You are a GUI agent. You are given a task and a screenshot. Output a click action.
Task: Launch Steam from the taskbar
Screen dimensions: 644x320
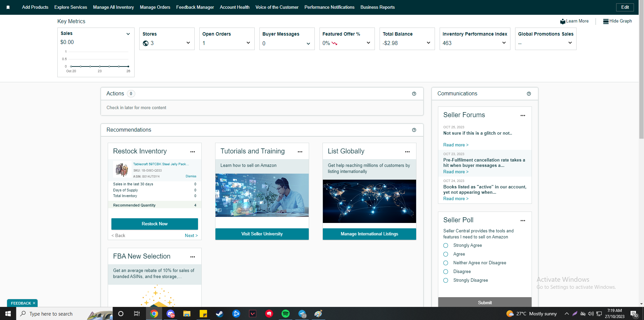coord(220,314)
